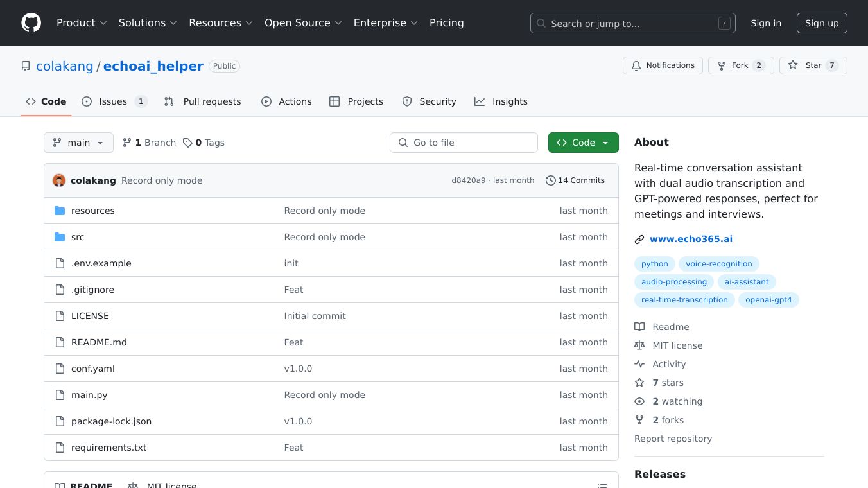
Task: Click the Sign up button
Action: click(x=822, y=23)
